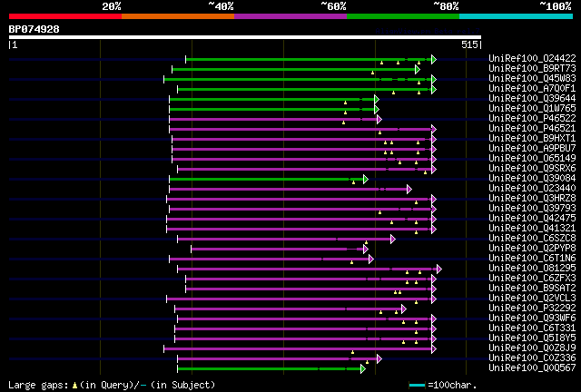Click the yellow gap marker on the Q2VCL3 row

click(x=416, y=302)
